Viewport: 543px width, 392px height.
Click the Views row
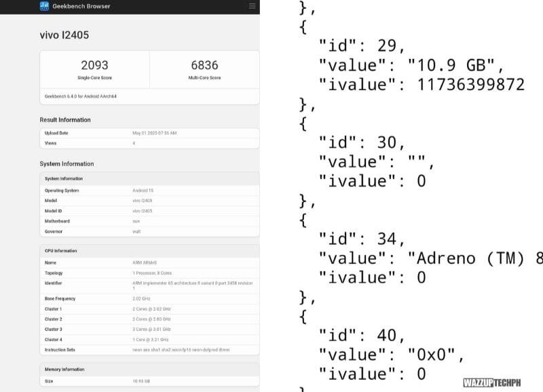point(149,143)
